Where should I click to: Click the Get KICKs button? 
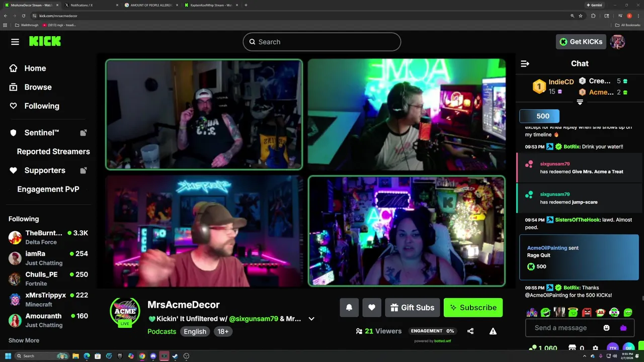tap(581, 42)
